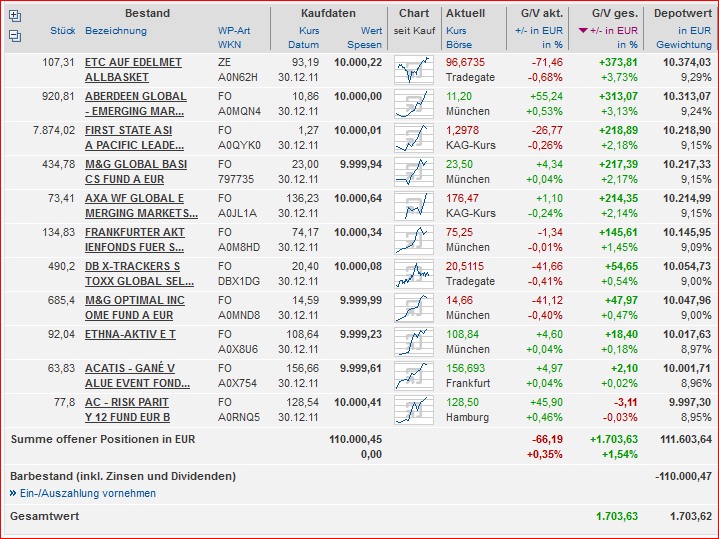Open chart thumbnail for AC - RISK PARIT
719x539 pixels.
coord(414,409)
